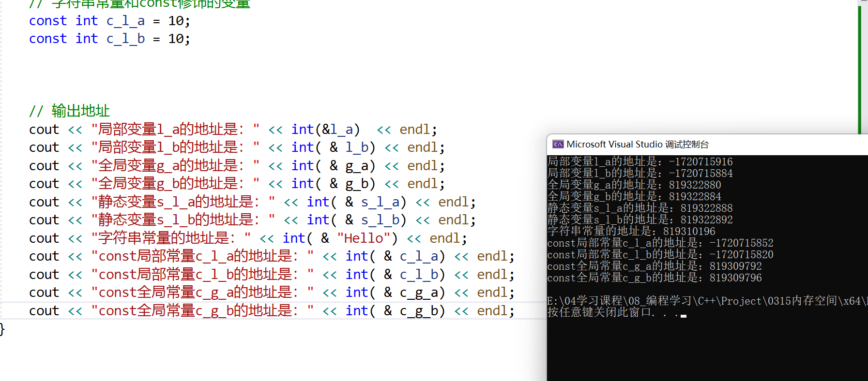Click the g_a identifier in the cout statement

[x=357, y=166]
